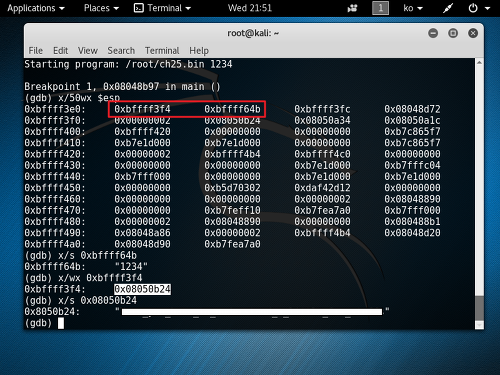Click the value 0x08050a1c
500x375 pixels.
[x=412, y=120]
